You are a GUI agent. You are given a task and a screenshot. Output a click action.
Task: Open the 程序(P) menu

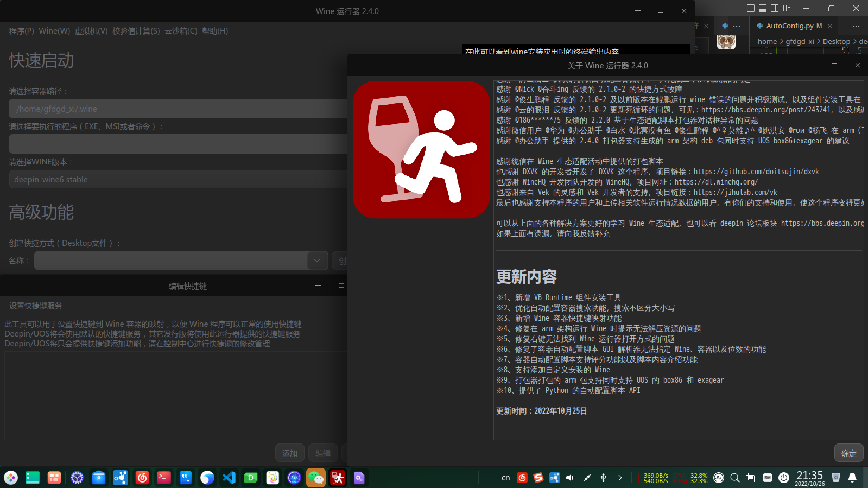tap(21, 31)
